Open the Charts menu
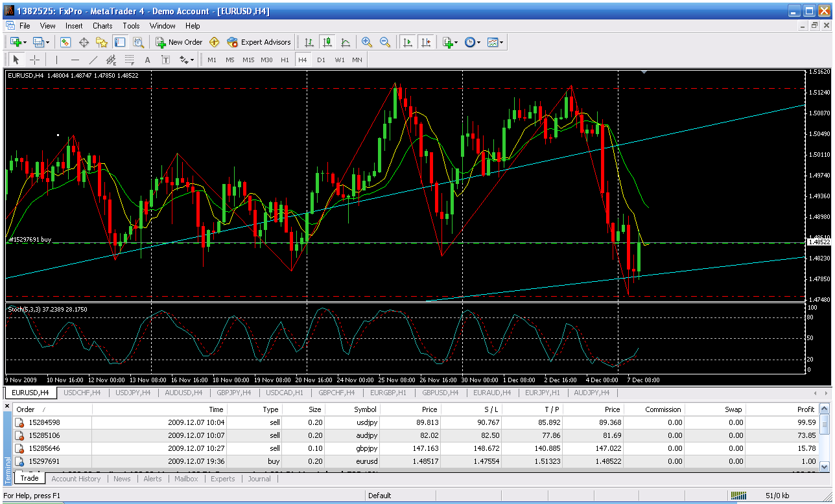Viewport: 835px width, 504px height. click(x=102, y=26)
